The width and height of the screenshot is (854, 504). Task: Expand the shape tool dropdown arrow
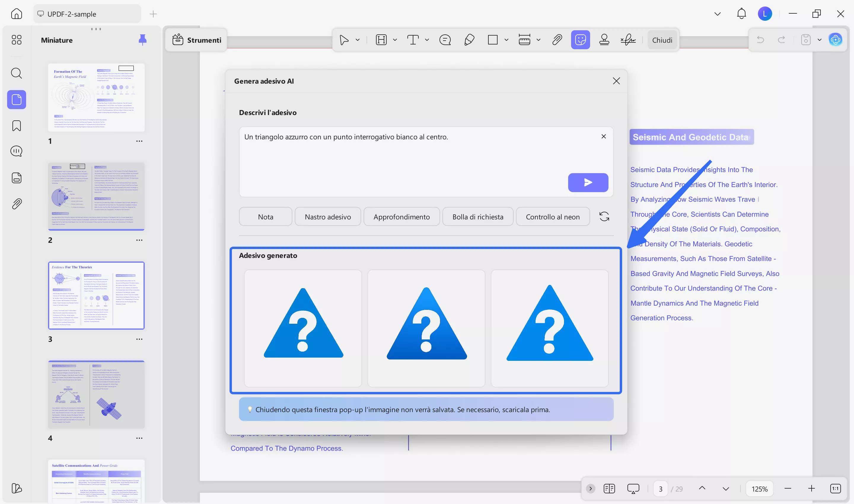pyautogui.click(x=506, y=40)
